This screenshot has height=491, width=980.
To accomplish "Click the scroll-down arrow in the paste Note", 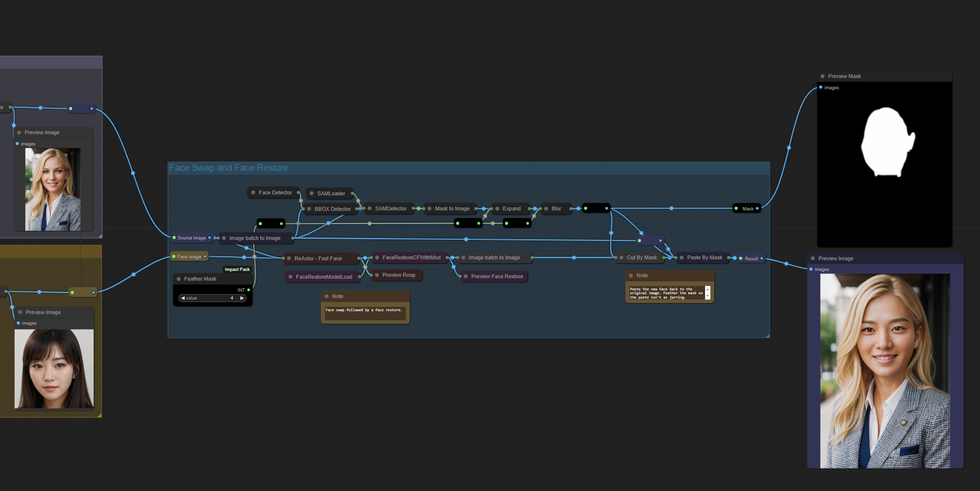I will (x=707, y=296).
